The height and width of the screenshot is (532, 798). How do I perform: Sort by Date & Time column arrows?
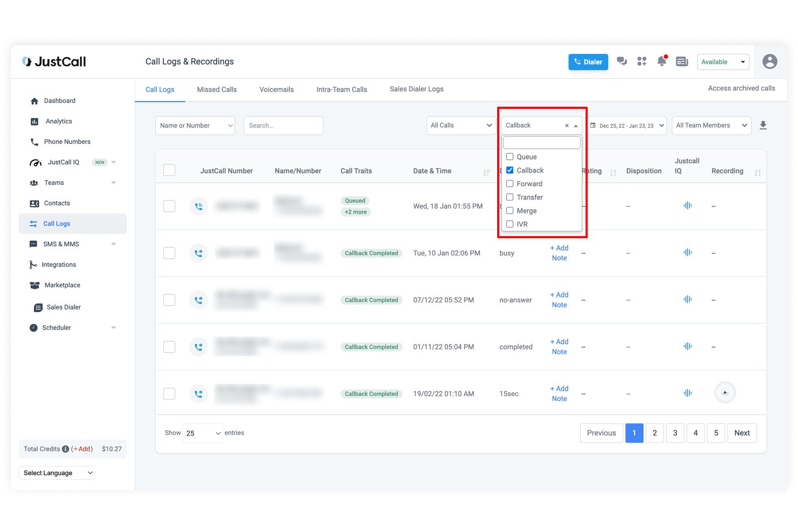[486, 172]
